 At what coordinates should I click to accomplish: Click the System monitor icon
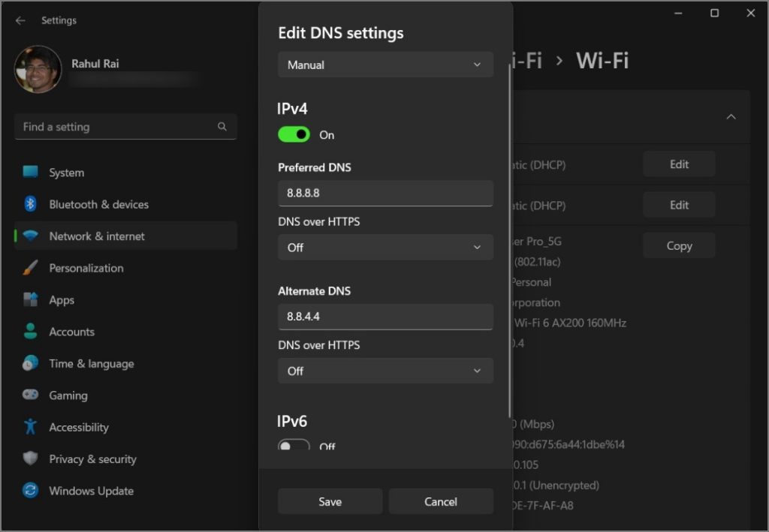tap(30, 172)
